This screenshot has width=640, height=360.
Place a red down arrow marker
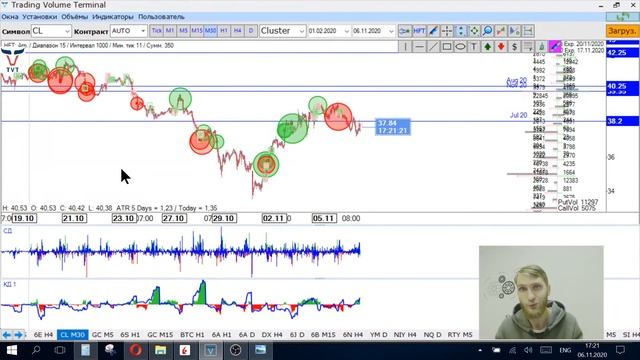501,47
